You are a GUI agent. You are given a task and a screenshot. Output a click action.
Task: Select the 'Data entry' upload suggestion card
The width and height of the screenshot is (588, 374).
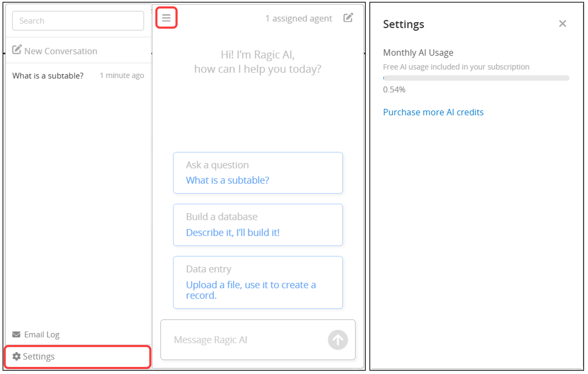click(x=258, y=282)
